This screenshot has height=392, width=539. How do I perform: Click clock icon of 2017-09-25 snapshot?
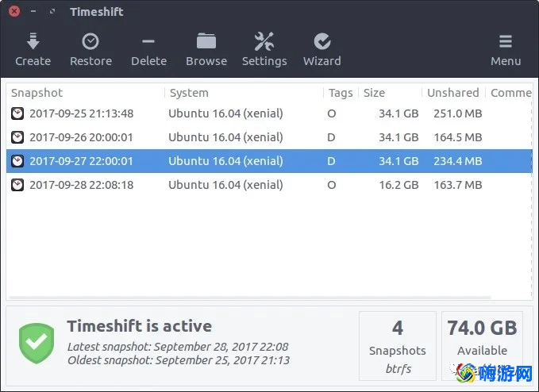tap(17, 113)
